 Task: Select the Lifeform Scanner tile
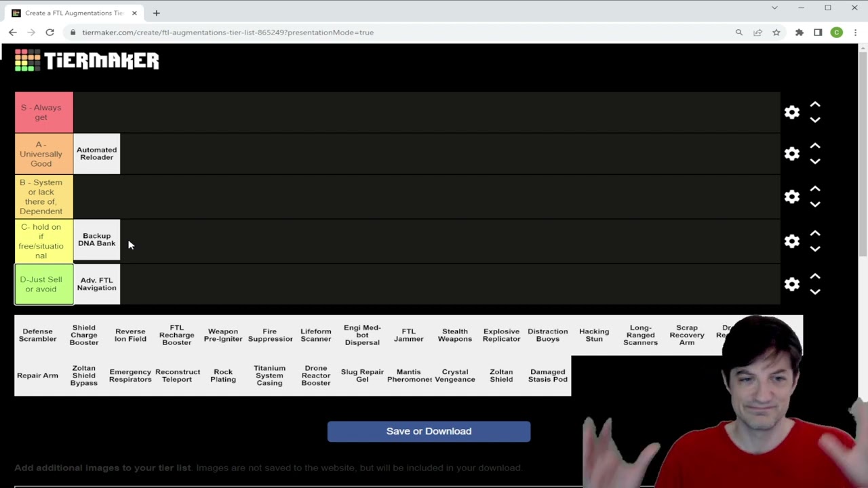(316, 335)
